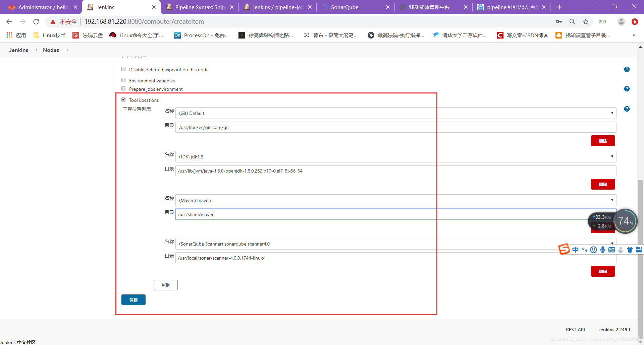Screen dimensions: 644x345
Task: Expand the Nodes breadcrumb arrow
Action: tap(67, 50)
